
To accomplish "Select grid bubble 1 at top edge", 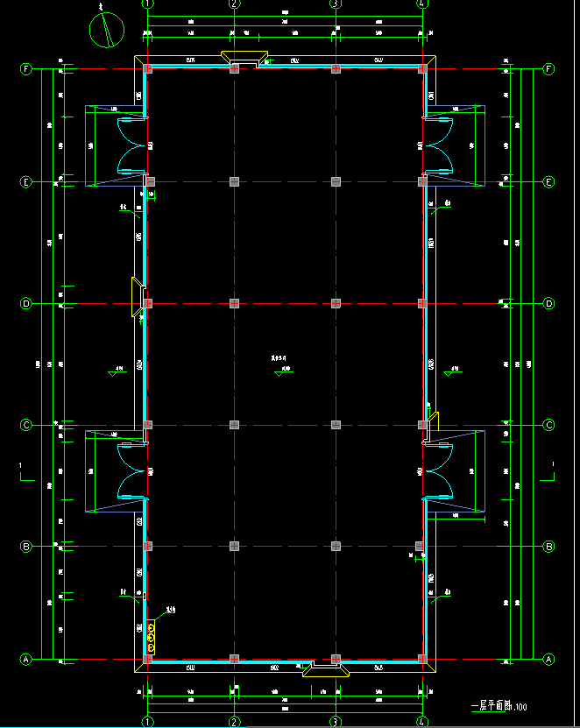I will tap(148, 4).
